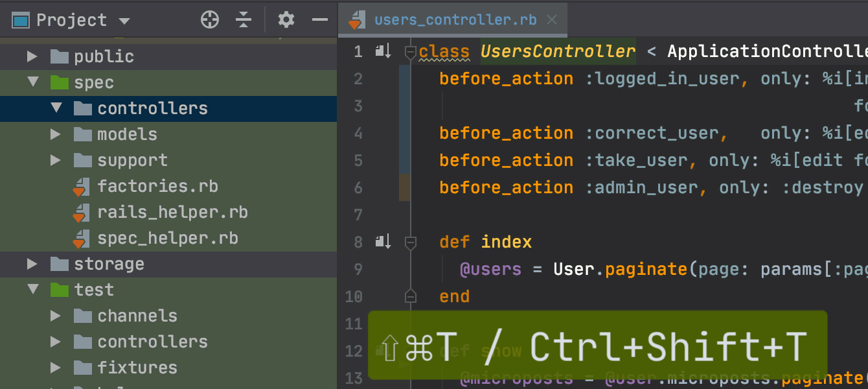The height and width of the screenshot is (389, 868).
Task: Open Project panel settings gear
Action: [286, 20]
